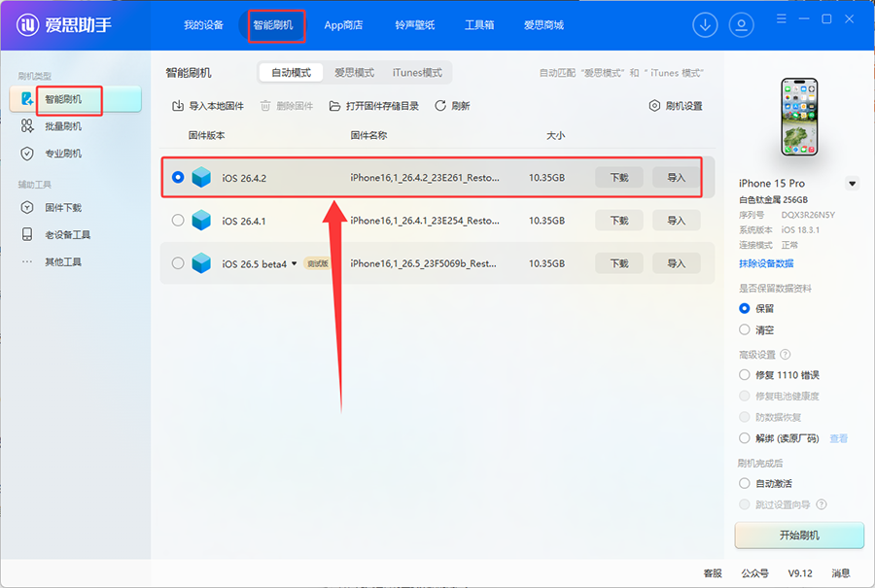Screen dimensions: 875x588
Task: Click 导入 for iOS 26.4.1 firmware
Action: click(x=676, y=221)
